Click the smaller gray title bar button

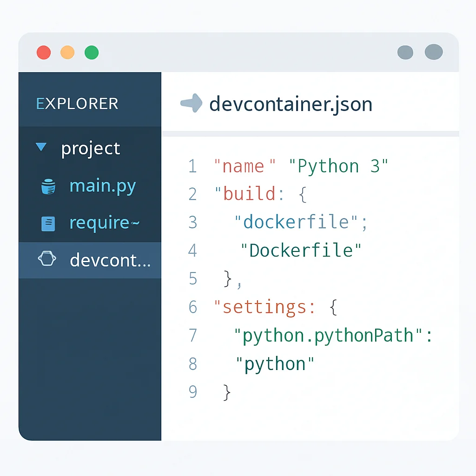pyautogui.click(x=405, y=53)
